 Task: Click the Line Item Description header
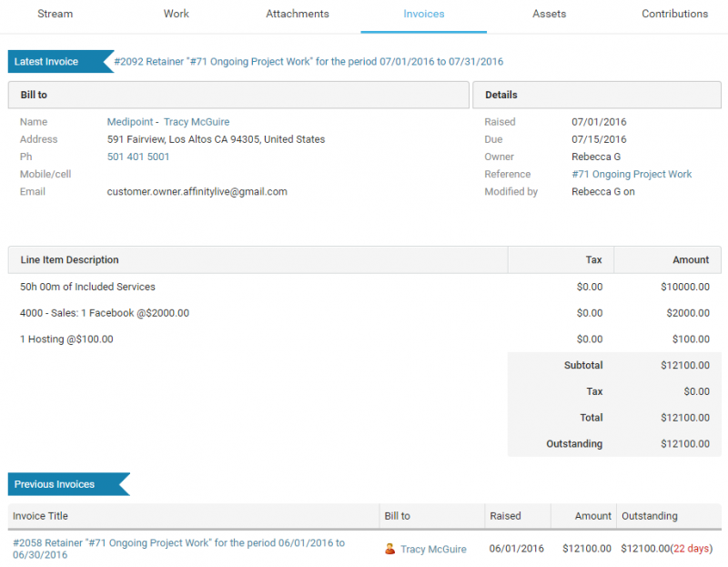(x=70, y=260)
